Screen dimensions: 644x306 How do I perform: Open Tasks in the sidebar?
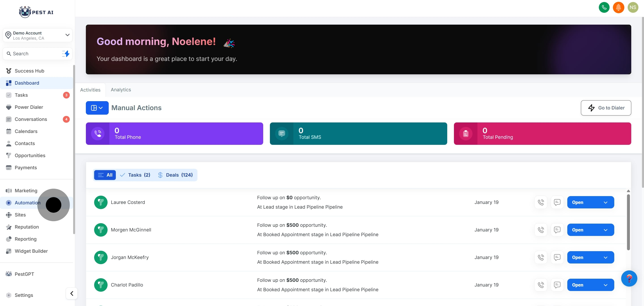pyautogui.click(x=36, y=95)
